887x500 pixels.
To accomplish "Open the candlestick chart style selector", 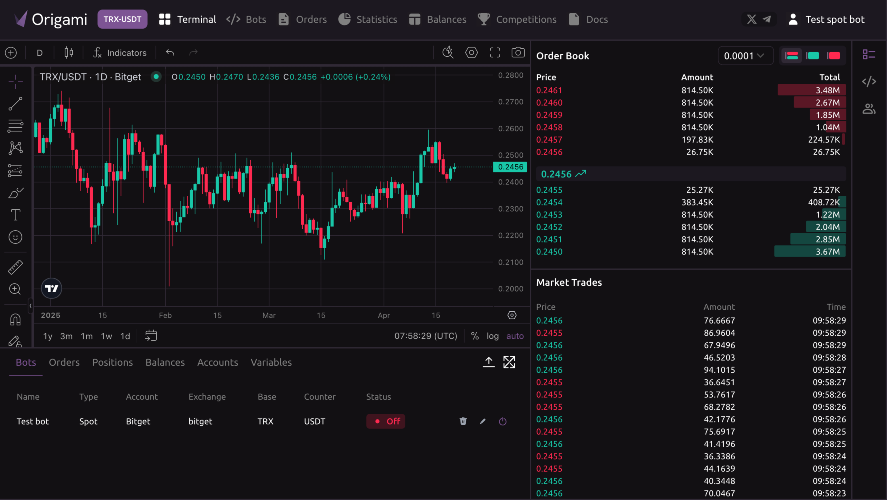I will [x=68, y=53].
